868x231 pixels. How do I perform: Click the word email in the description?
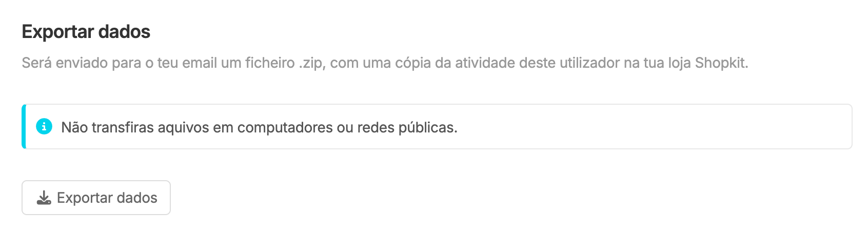click(200, 63)
